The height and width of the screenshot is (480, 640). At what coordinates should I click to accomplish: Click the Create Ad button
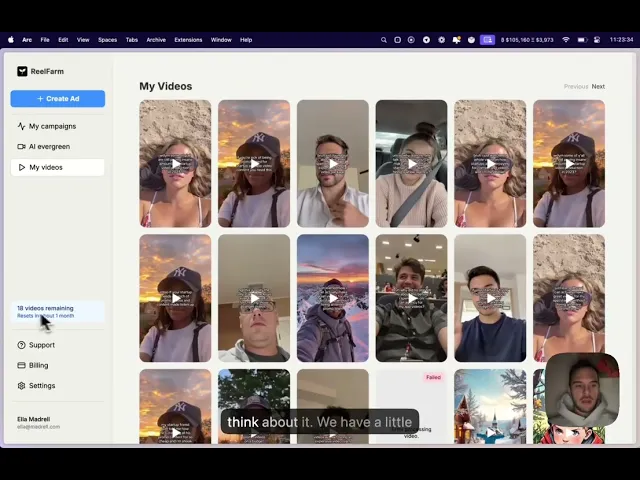pos(58,99)
